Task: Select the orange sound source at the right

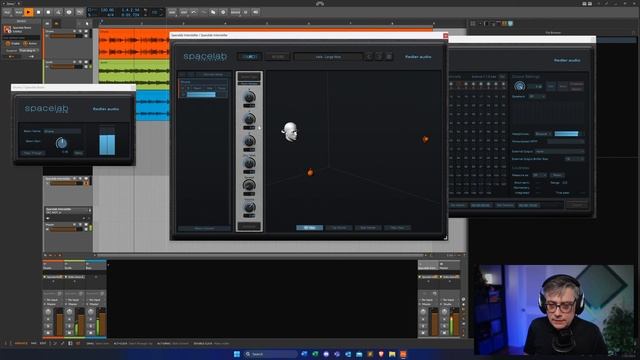Action: pyautogui.click(x=425, y=139)
